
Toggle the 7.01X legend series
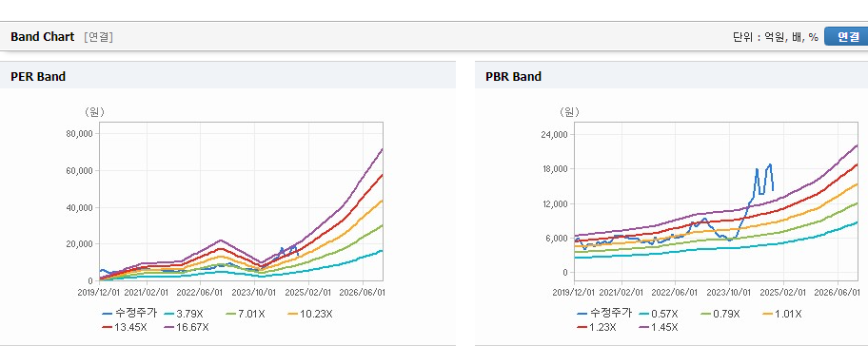247,314
